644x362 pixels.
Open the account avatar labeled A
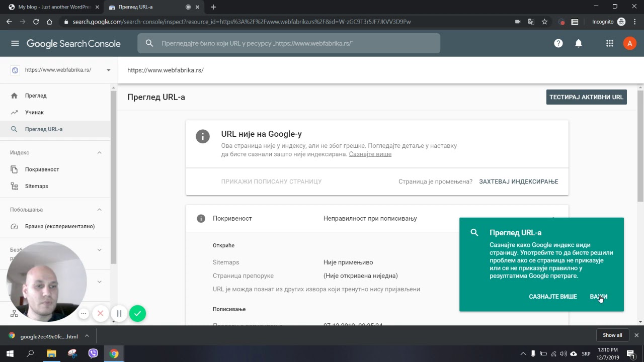629,43
